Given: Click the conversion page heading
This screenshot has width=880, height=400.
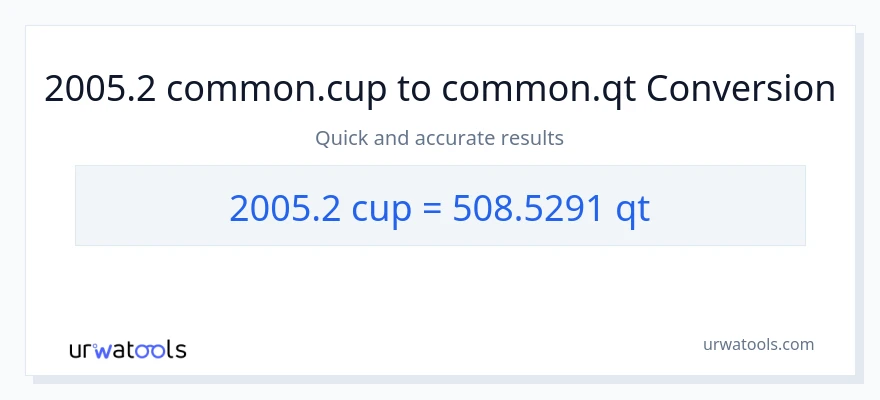Looking at the screenshot, I should [x=440, y=89].
